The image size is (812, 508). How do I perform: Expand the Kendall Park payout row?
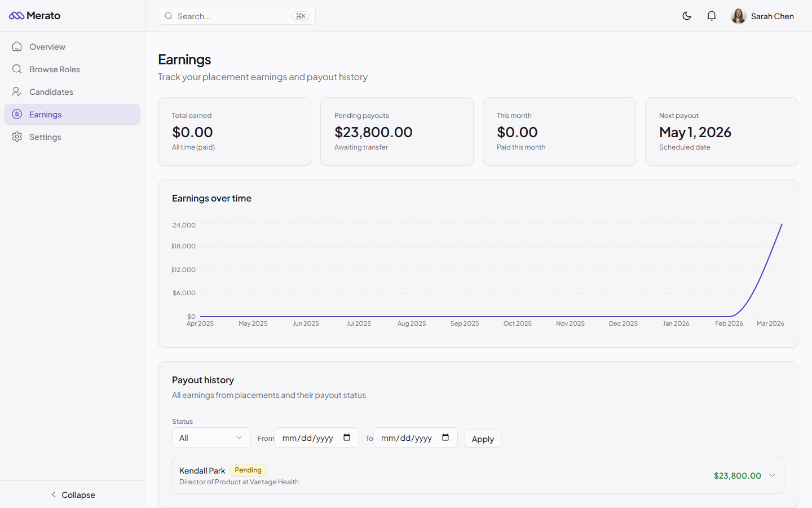coord(772,475)
